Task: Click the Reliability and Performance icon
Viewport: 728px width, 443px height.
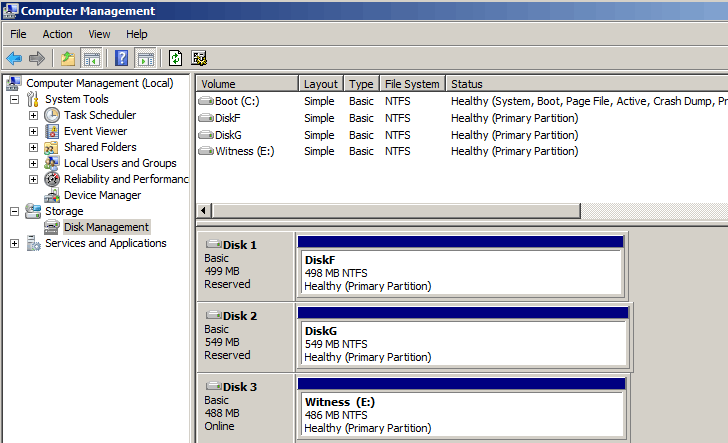Action: point(52,179)
